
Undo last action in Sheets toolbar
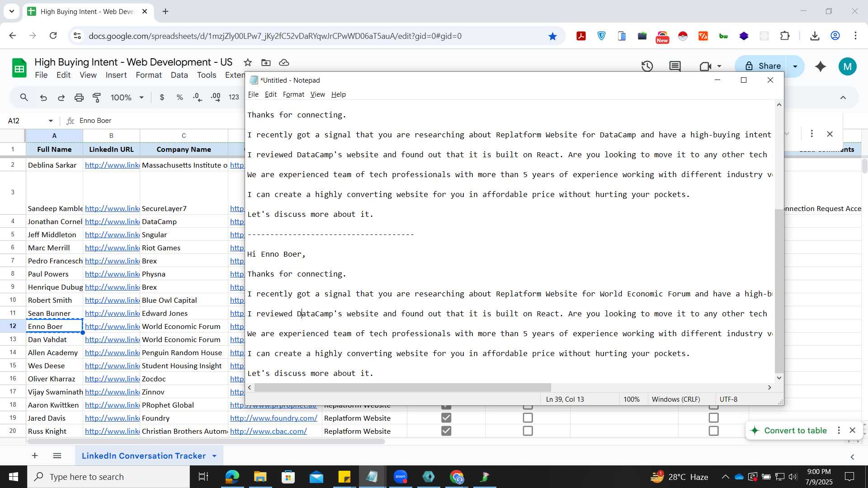[43, 97]
